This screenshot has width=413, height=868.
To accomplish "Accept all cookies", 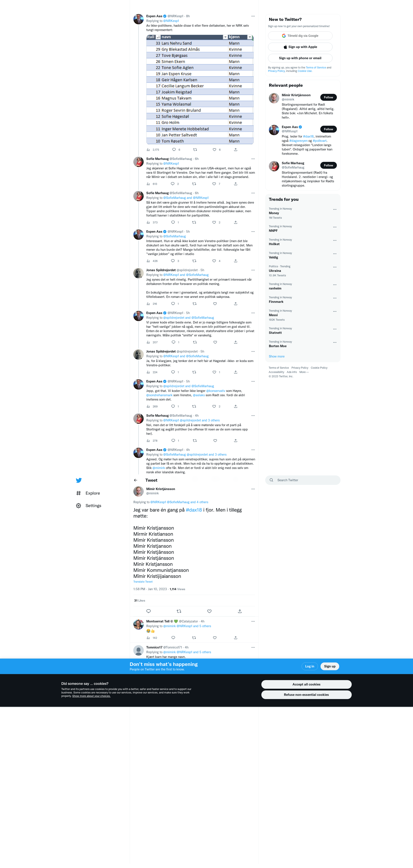I will pos(306,684).
